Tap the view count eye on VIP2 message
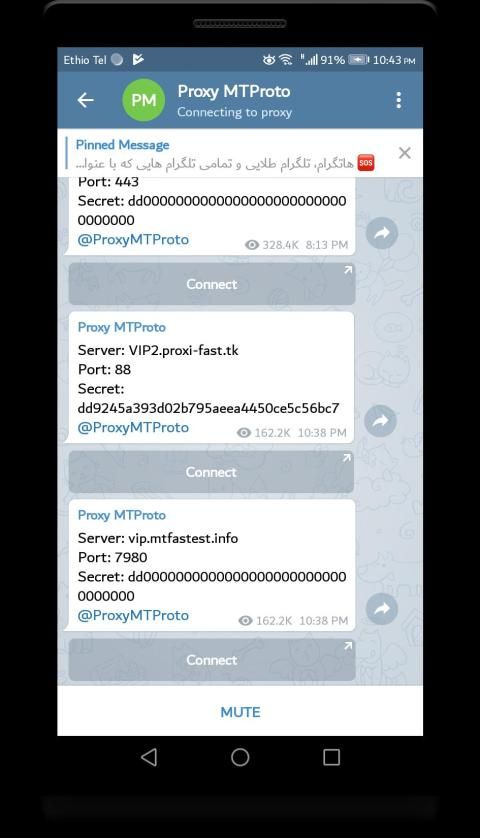This screenshot has width=480, height=838. tap(244, 433)
